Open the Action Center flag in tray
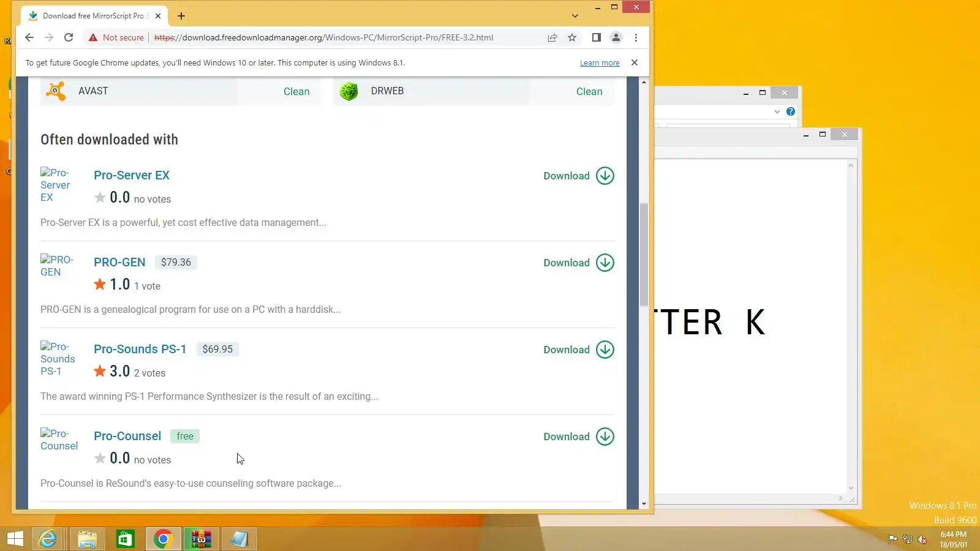Viewport: 980px width, 551px height. pyautogui.click(x=892, y=539)
